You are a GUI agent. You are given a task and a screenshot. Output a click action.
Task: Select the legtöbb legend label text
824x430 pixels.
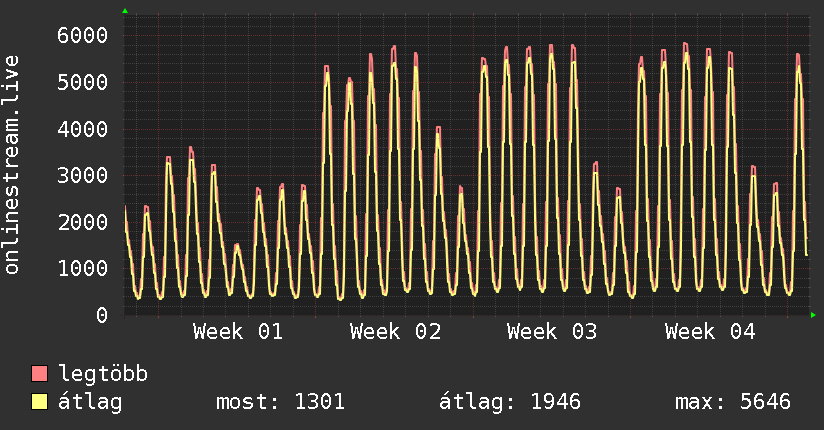click(x=104, y=375)
